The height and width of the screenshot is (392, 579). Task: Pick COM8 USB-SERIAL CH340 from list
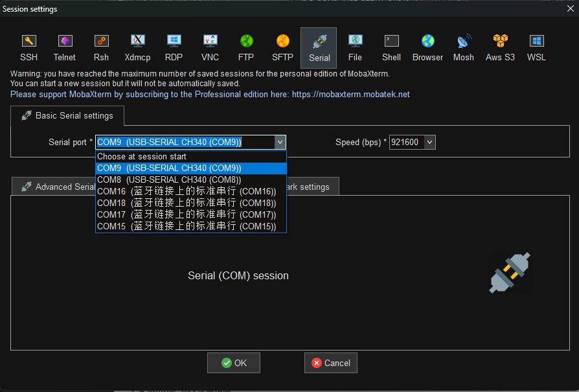pyautogui.click(x=191, y=179)
